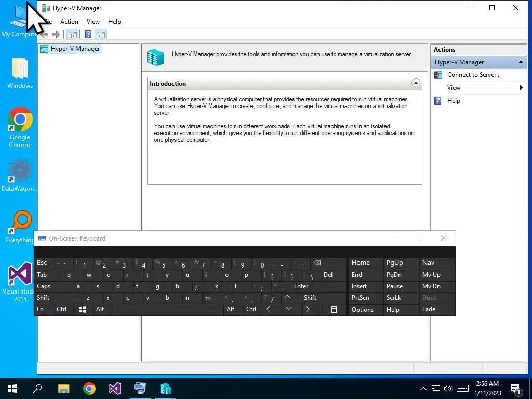This screenshot has height=399, width=532.
Task: Open Chrome from the taskbar
Action: pos(89,389)
